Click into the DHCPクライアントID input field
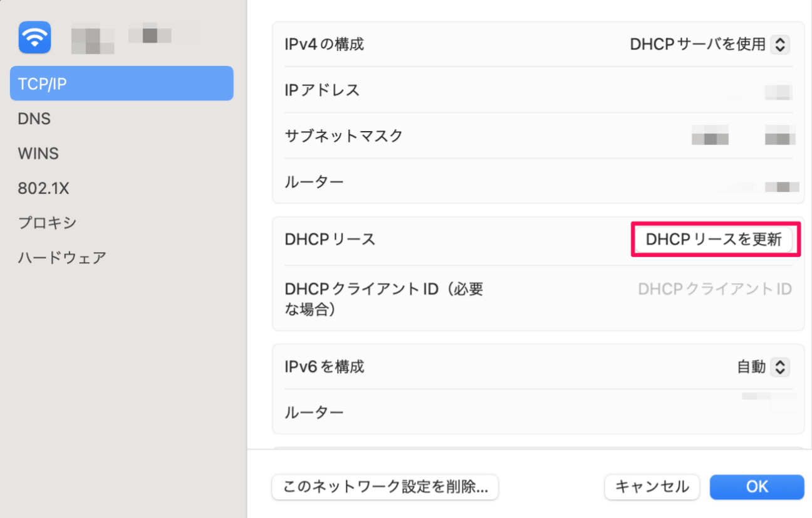The height and width of the screenshot is (518, 812). coord(714,288)
